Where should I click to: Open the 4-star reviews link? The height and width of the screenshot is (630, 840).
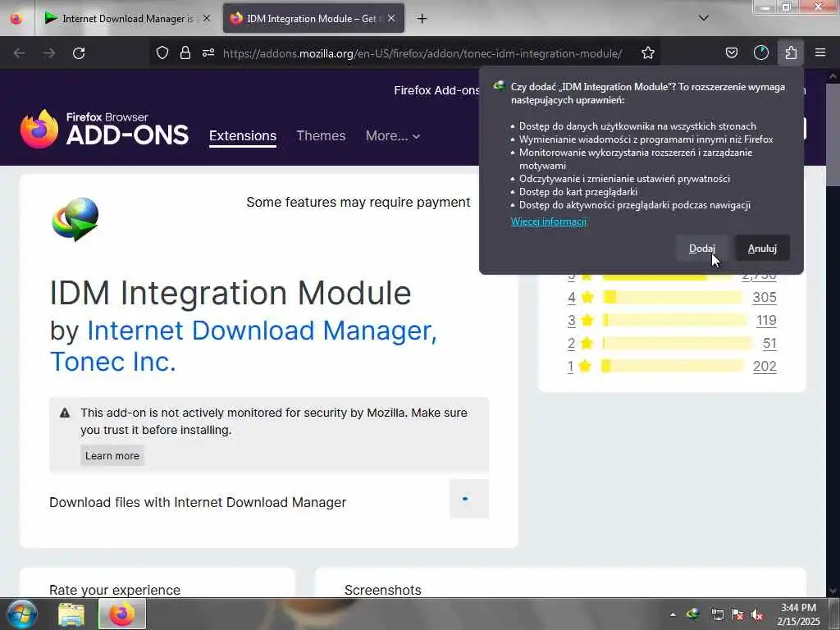pyautogui.click(x=572, y=297)
